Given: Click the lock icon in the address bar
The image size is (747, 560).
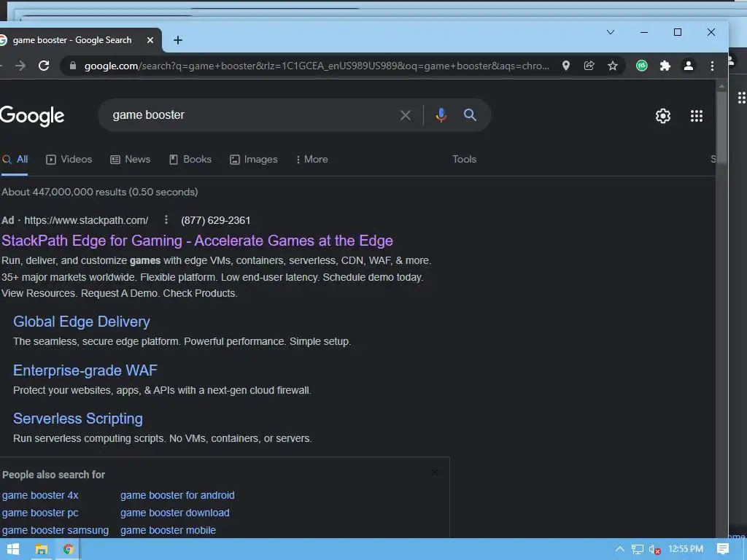Looking at the screenshot, I should [73, 66].
